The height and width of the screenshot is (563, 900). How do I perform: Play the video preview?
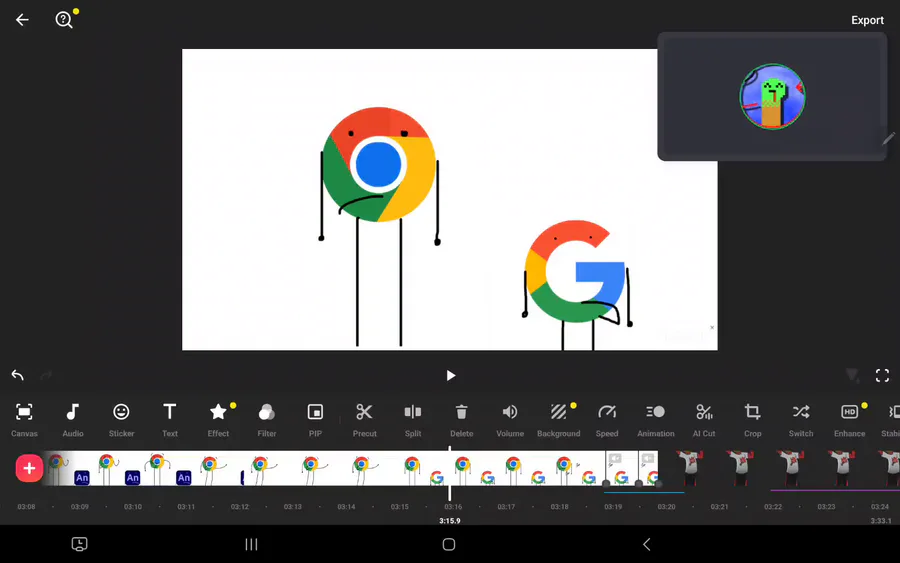(451, 375)
